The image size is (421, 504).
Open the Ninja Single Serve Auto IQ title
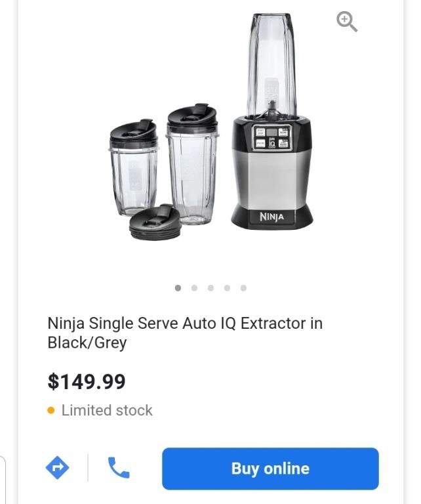(x=184, y=333)
